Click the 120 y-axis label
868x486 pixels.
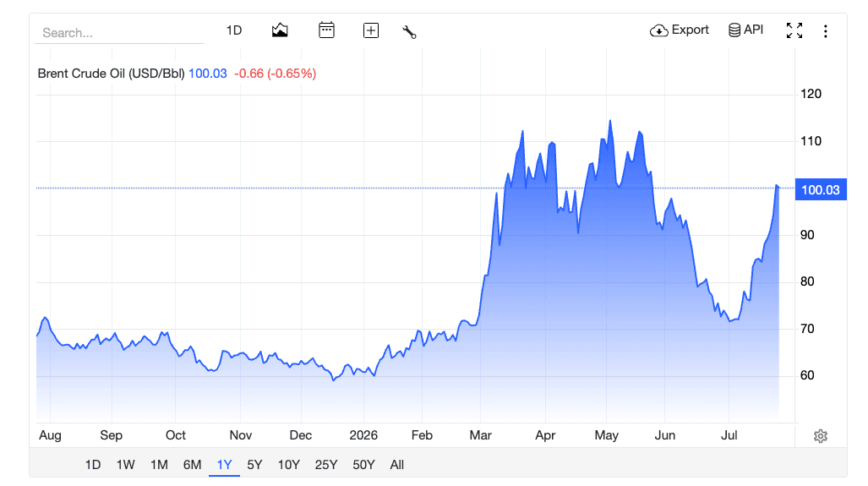point(811,94)
